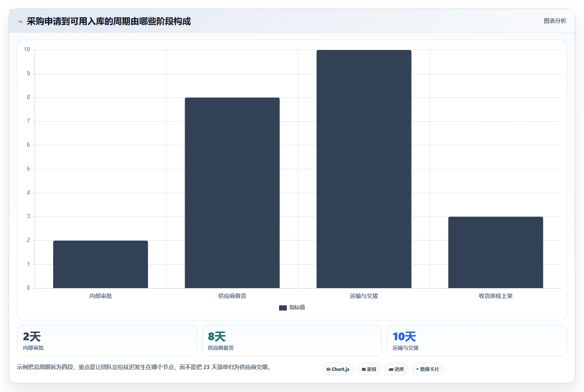Viewport: 584px width, 392px height.
Task: Click the y-axis value 5
Action: [28, 169]
